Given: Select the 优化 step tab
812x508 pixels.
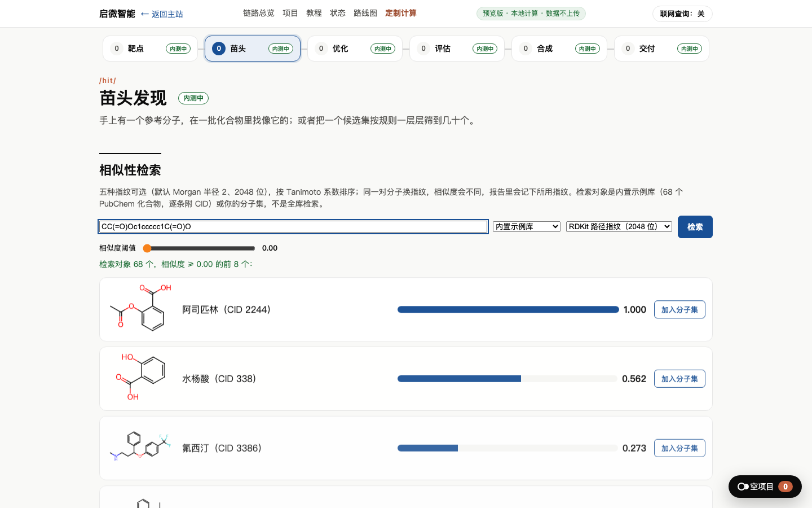Looking at the screenshot, I should [355, 49].
